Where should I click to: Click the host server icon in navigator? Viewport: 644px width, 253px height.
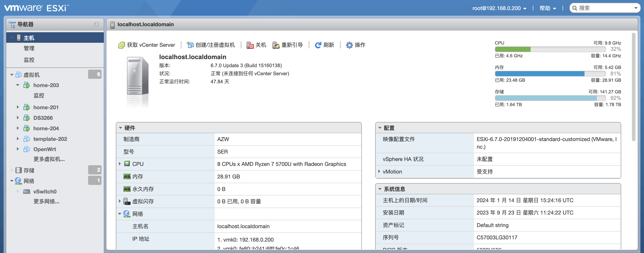(19, 38)
